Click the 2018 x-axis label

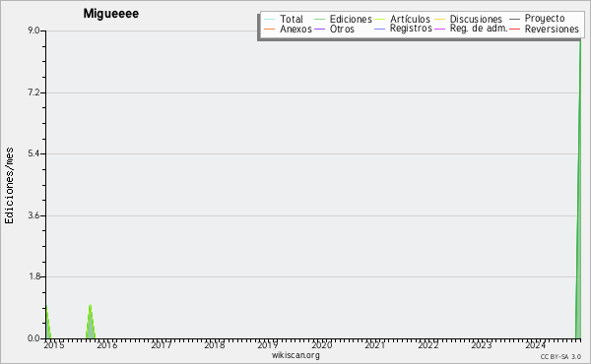pos(214,344)
